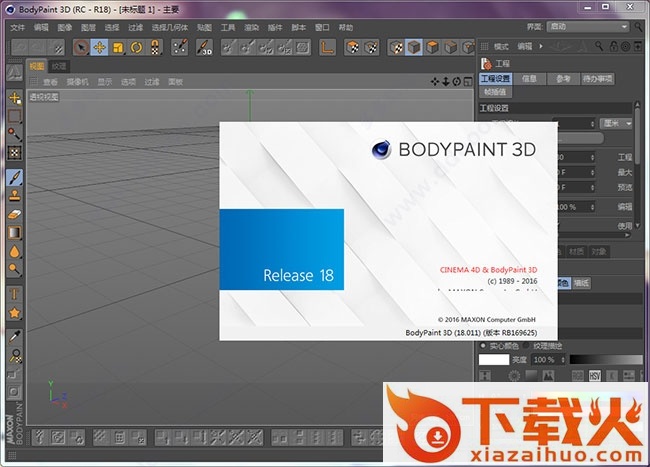Open the 厘米 unit dropdown
650x467 pixels.
pos(616,123)
